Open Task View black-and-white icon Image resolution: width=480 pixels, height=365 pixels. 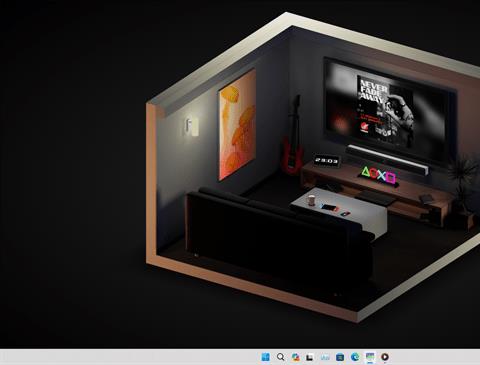pos(310,357)
